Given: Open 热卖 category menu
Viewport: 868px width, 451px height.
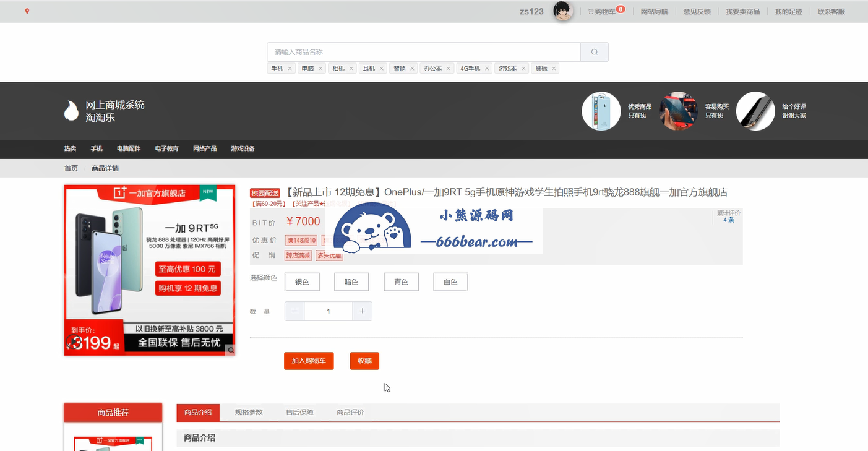Looking at the screenshot, I should tap(71, 148).
